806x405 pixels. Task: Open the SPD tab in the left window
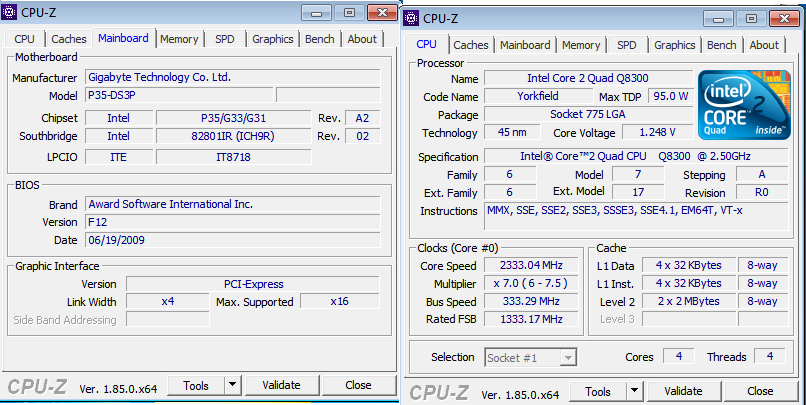(x=225, y=39)
